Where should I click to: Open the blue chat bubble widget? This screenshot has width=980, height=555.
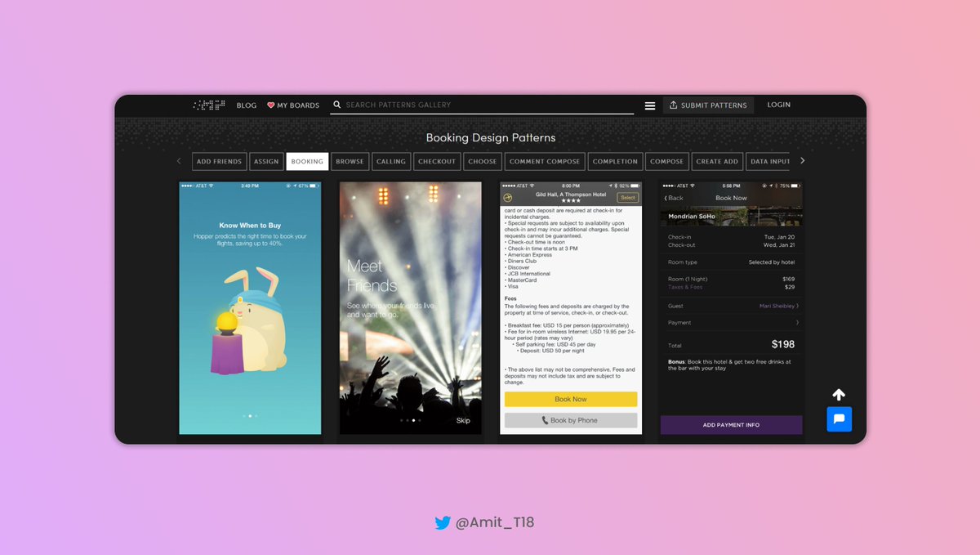pyautogui.click(x=839, y=419)
